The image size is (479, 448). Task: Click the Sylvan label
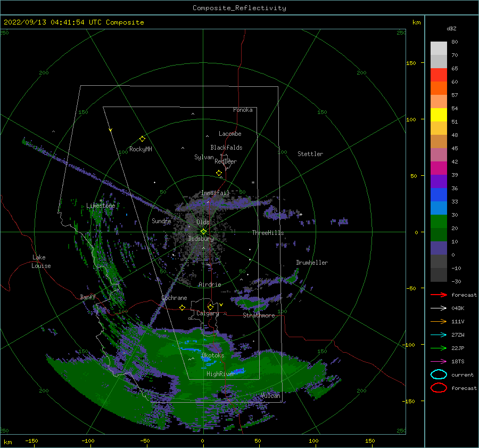tap(204, 157)
